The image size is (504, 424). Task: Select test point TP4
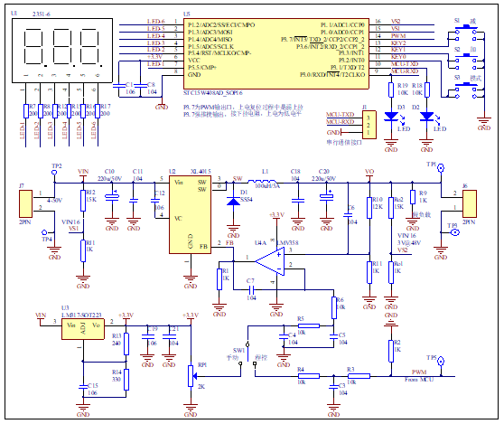pyautogui.click(x=44, y=232)
